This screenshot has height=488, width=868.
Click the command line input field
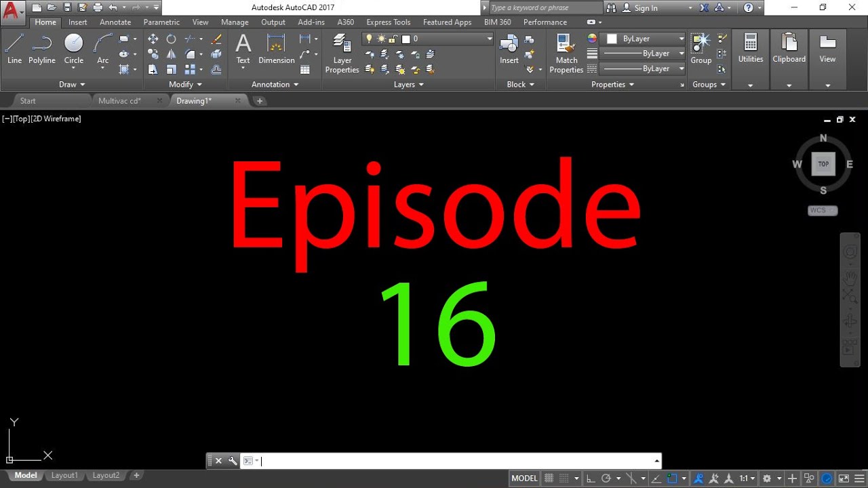pos(452,461)
